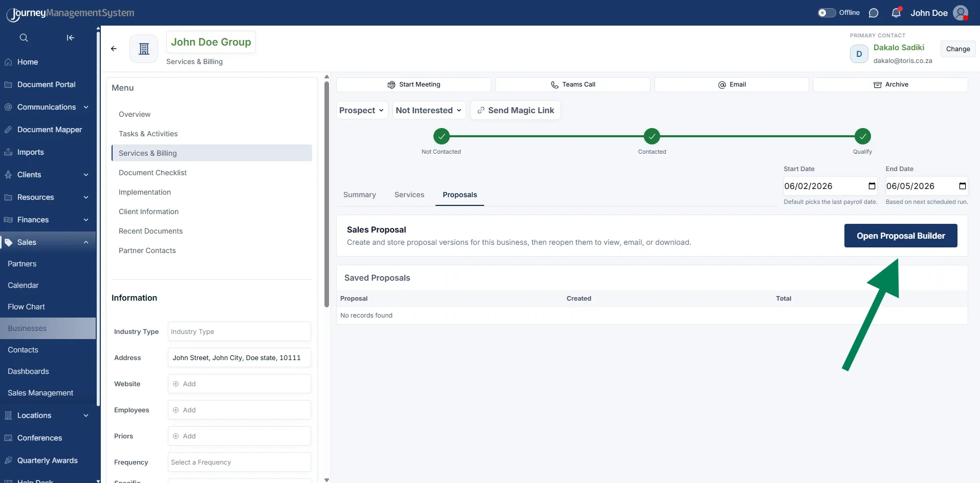Click the Start Meeting button
The image size is (980, 483).
tap(413, 85)
